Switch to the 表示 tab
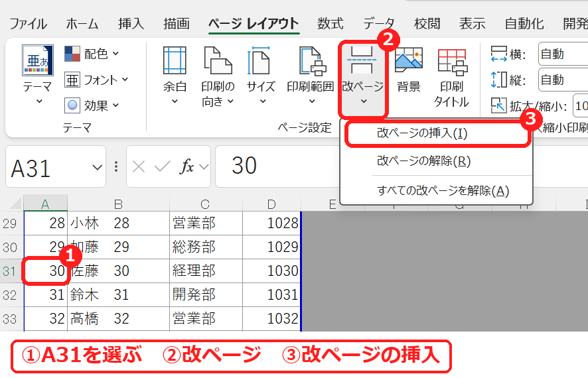Viewport: 588px width, 378px height. tap(472, 24)
